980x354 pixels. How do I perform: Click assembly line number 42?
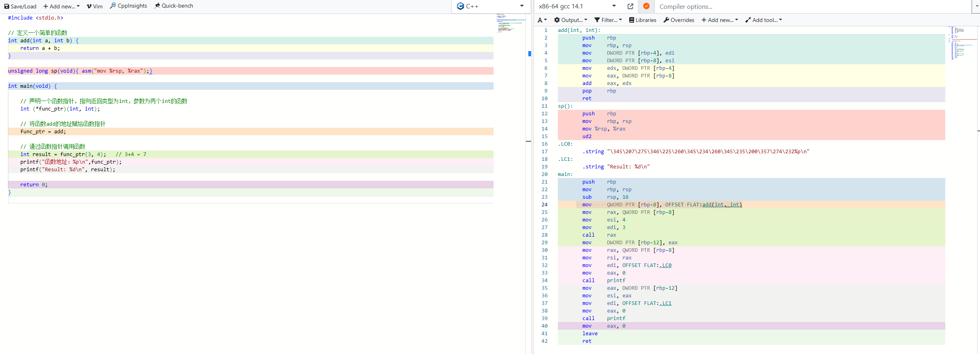545,341
